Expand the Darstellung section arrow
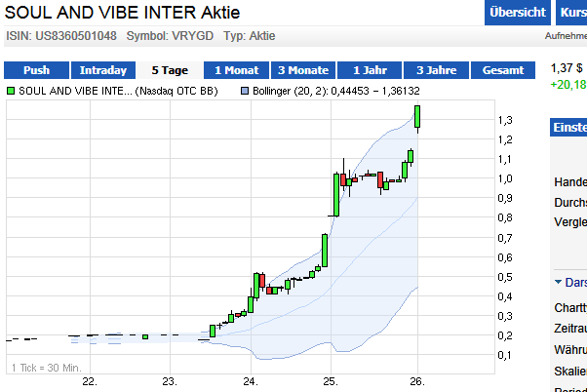The width and height of the screenshot is (587, 392). [x=558, y=282]
